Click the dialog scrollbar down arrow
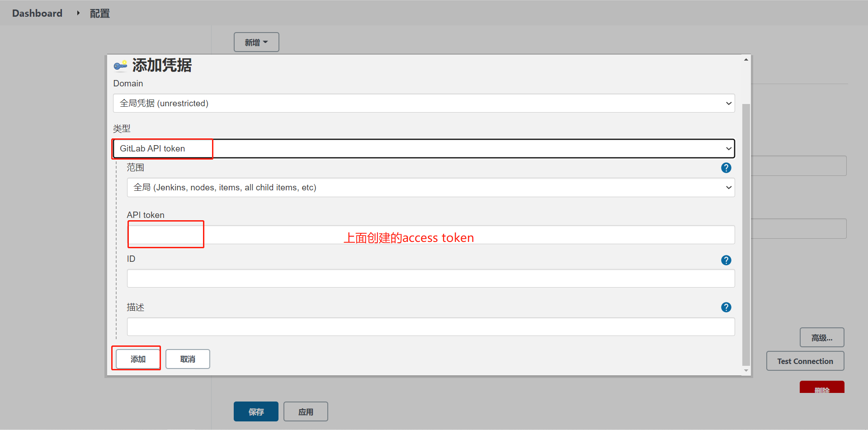 click(x=746, y=371)
